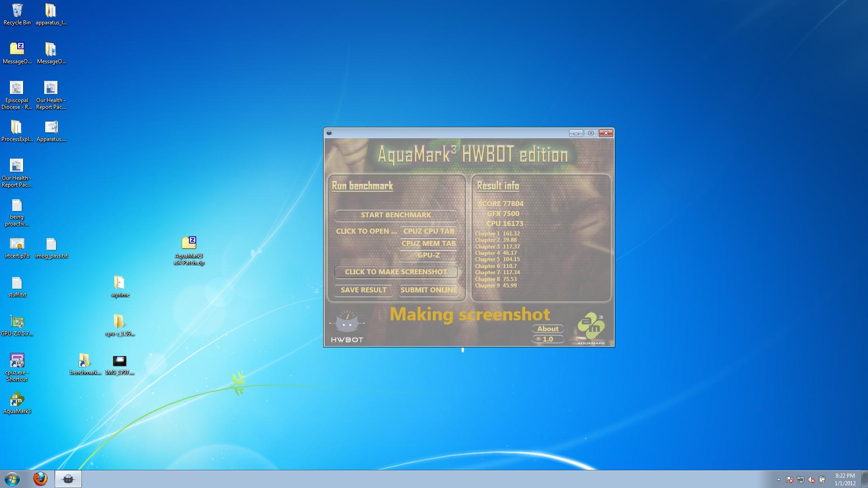
Task: Click the AquaMark taskbar button
Action: pos(68,479)
